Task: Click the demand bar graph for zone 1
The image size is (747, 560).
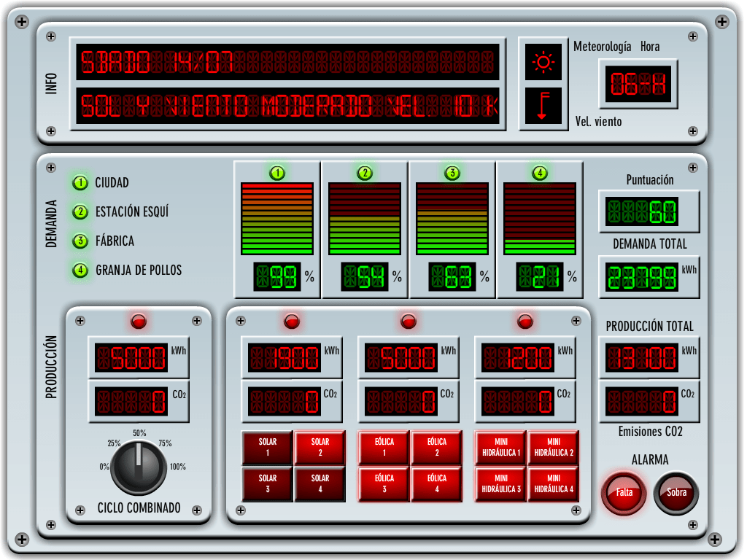Action: (277, 218)
